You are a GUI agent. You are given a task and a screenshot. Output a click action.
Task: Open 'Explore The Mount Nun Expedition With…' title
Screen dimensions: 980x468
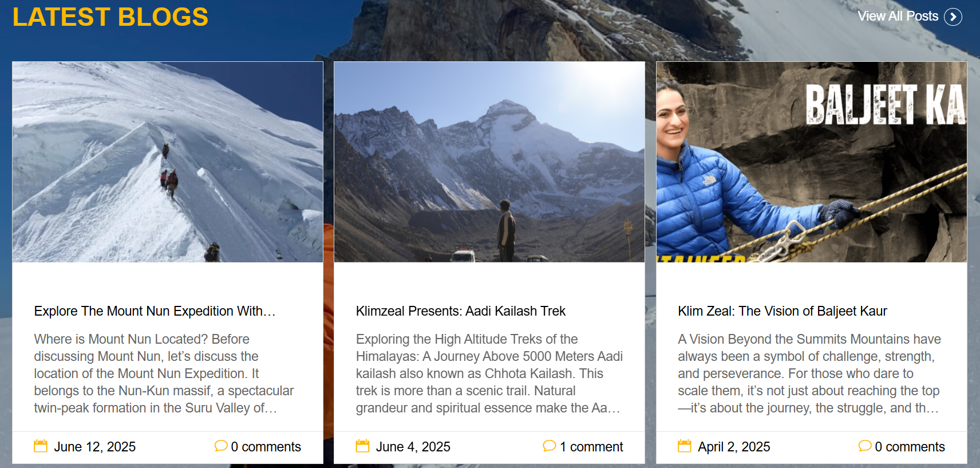pos(155,311)
